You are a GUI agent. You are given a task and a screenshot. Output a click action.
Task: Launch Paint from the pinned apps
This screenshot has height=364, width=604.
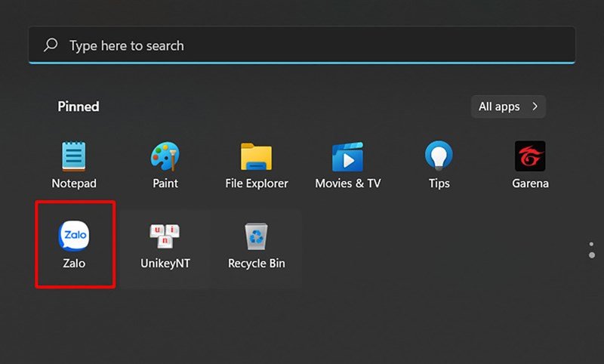pos(165,156)
